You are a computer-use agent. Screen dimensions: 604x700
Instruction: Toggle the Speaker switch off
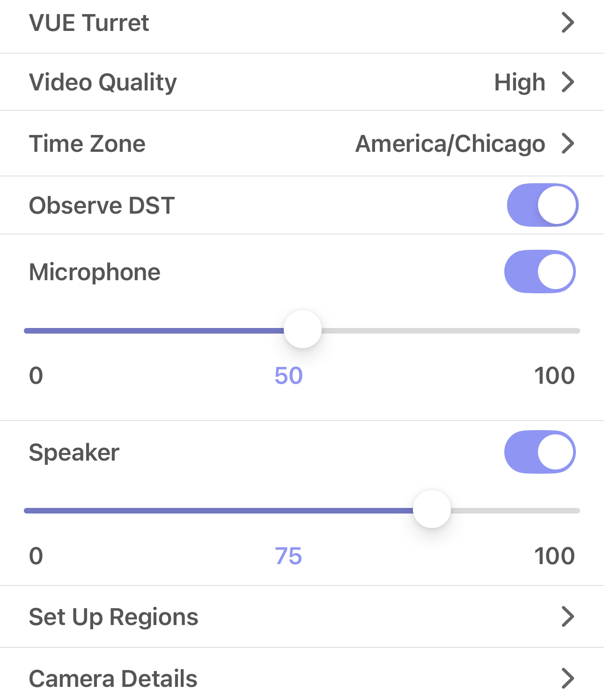(539, 452)
